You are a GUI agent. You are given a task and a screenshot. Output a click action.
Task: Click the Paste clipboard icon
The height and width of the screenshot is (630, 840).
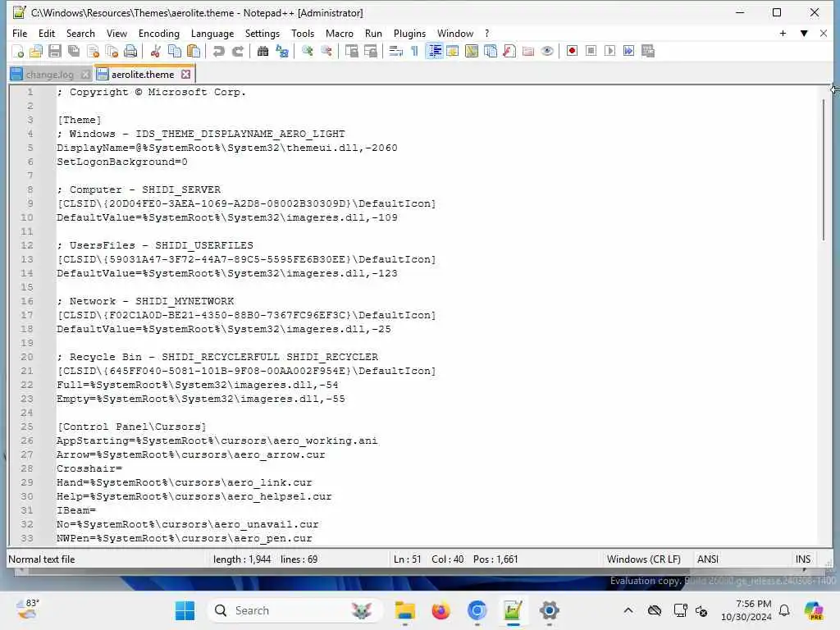pos(194,52)
